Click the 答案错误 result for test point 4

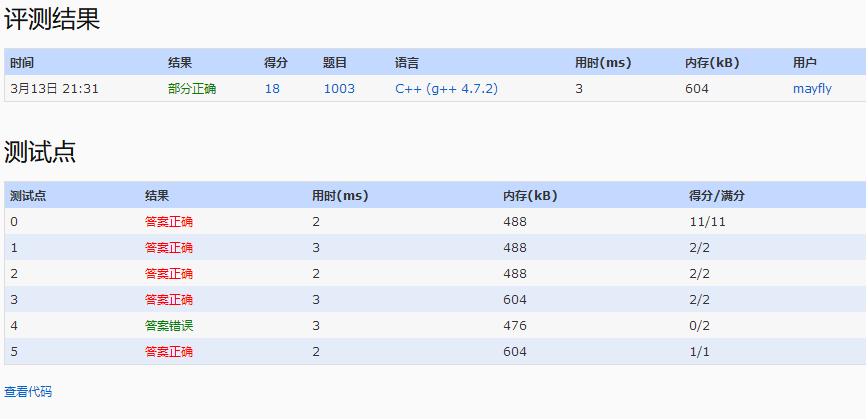169,325
